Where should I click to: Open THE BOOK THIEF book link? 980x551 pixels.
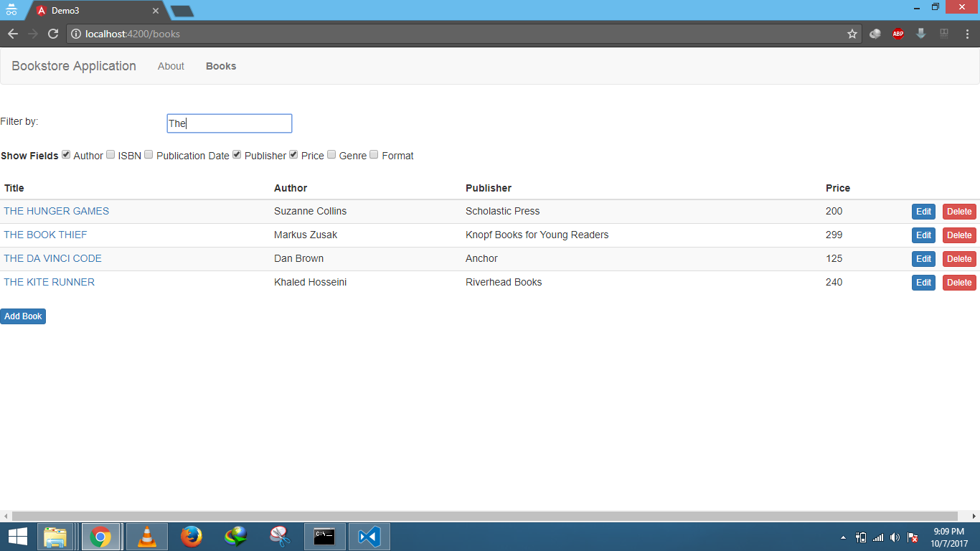click(46, 235)
